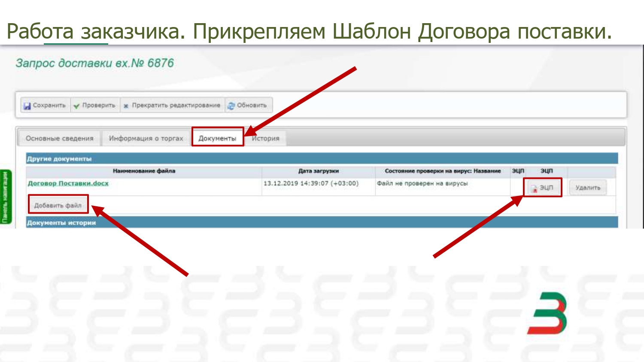Image resolution: width=644 pixels, height=362 pixels.
Task: Expand the Документы истории section
Action: [x=61, y=223]
